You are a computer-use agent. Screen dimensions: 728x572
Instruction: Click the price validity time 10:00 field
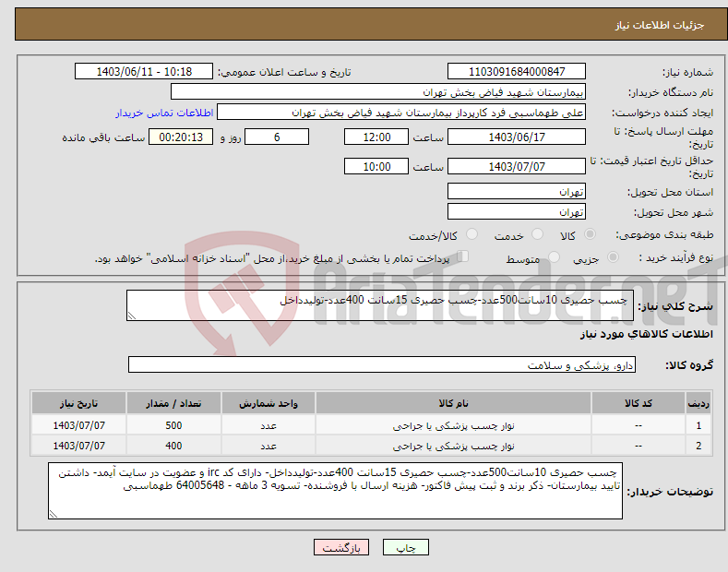pyautogui.click(x=376, y=166)
